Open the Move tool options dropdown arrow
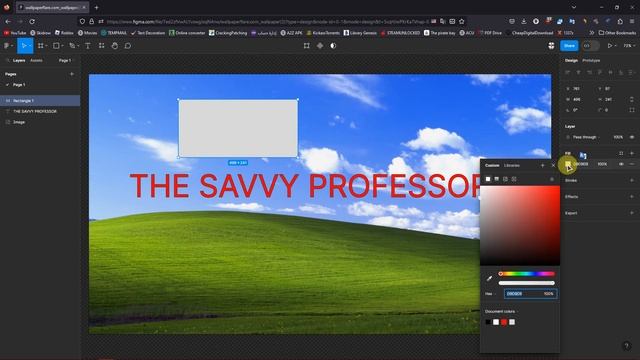Viewport: 640px width, 360px height. (30, 46)
